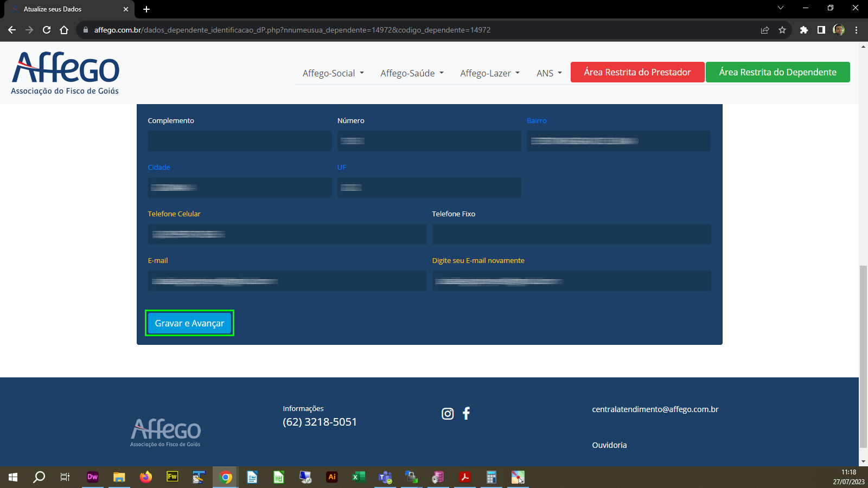Click the Affego logo in header
Viewport: 868px width, 488px height.
pos(65,73)
